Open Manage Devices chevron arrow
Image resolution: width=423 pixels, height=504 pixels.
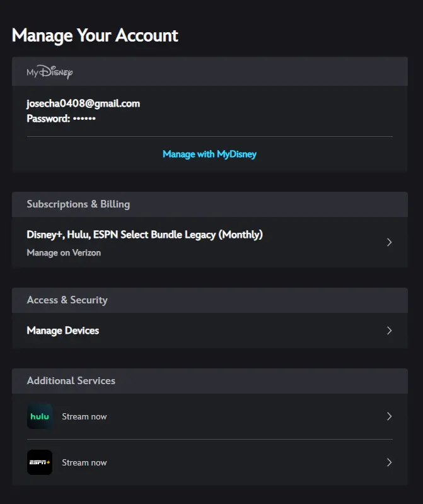click(390, 331)
